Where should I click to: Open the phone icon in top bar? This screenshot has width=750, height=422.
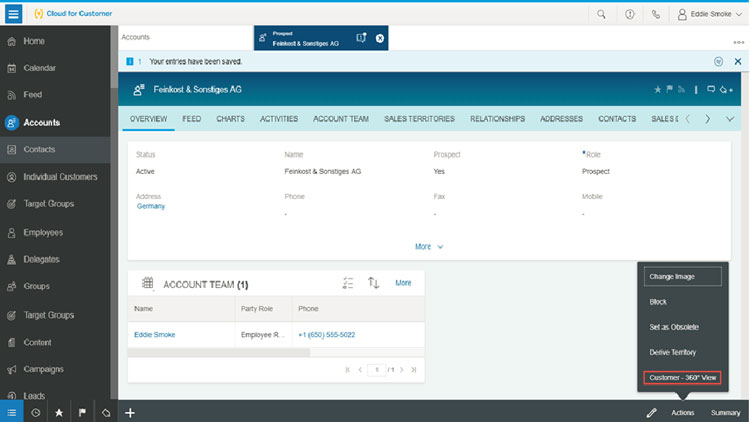point(656,14)
